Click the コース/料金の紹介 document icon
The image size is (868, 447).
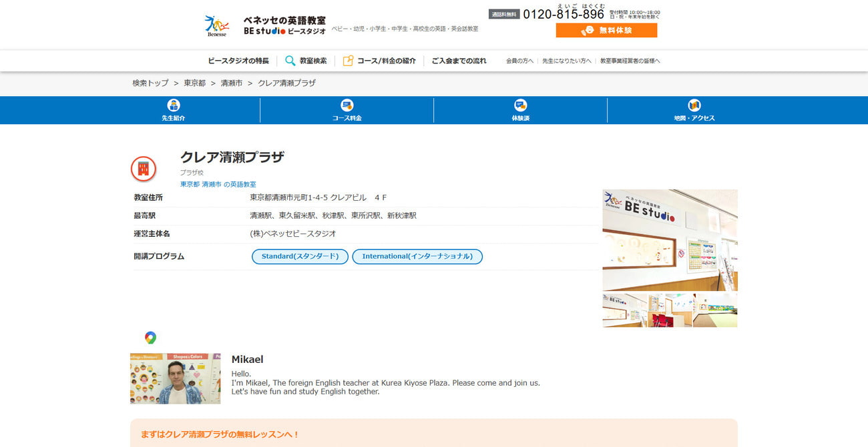pyautogui.click(x=348, y=61)
